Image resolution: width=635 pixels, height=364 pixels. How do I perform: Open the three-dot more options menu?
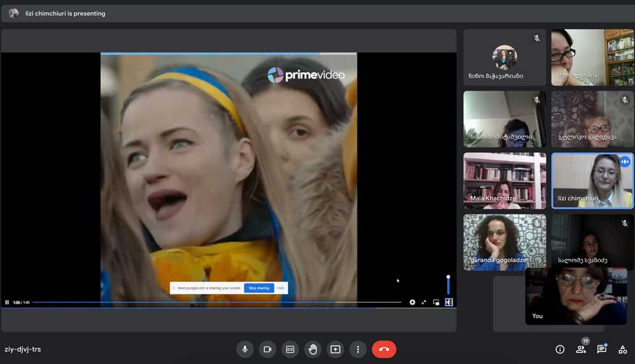point(358,349)
